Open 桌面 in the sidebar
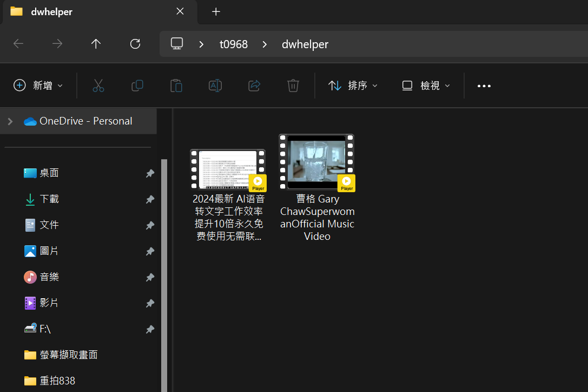588x392 pixels. [x=49, y=173]
